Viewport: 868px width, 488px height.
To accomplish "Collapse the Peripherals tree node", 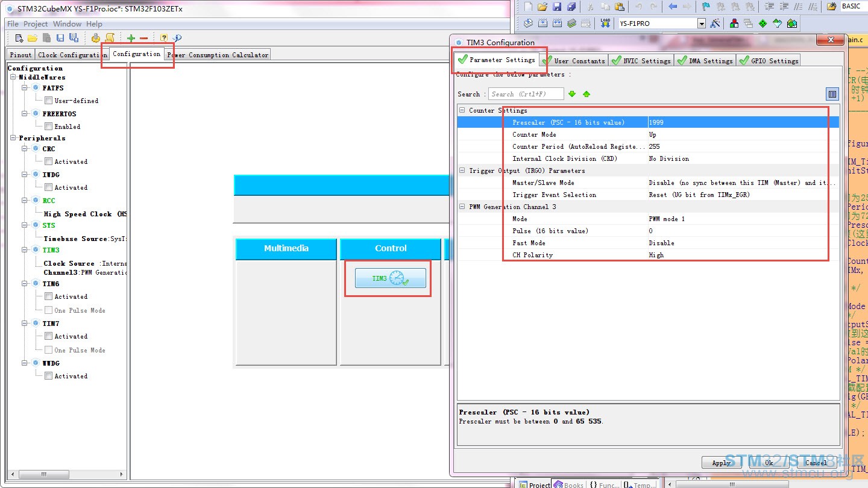I will click(13, 138).
